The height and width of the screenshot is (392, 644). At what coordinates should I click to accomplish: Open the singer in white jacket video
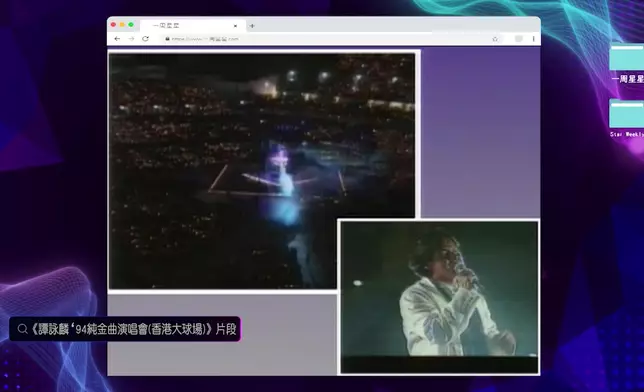pyautogui.click(x=439, y=297)
